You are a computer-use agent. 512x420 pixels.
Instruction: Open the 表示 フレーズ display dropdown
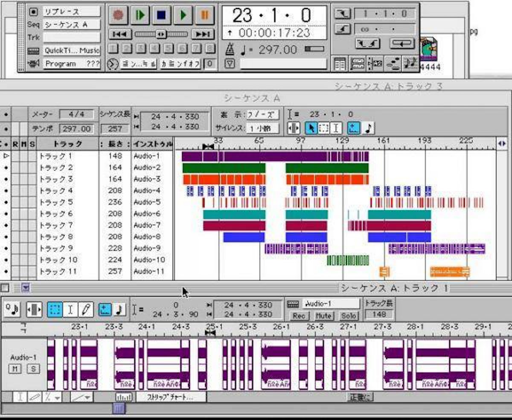click(263, 115)
